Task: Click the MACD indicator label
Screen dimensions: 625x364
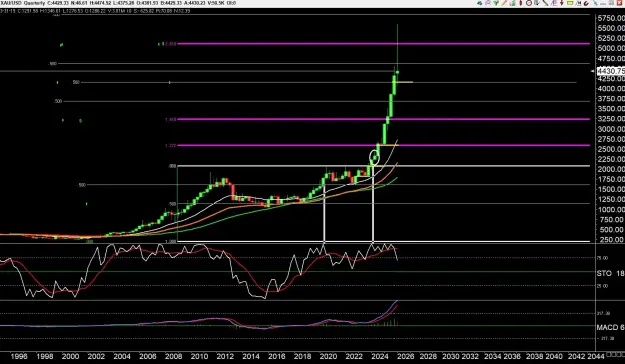Action: point(607,327)
